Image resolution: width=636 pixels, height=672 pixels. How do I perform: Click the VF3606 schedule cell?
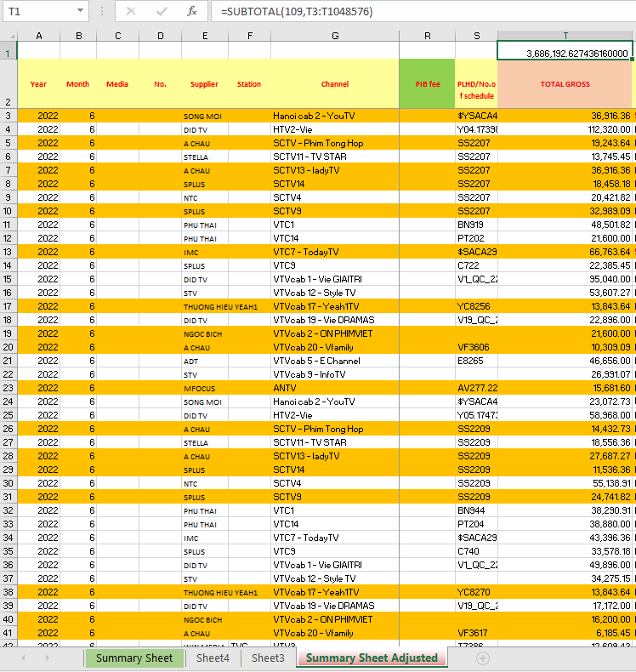(x=476, y=347)
